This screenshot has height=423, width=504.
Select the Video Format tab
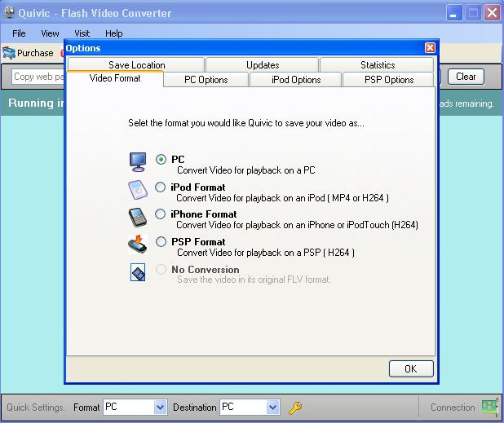(115, 78)
